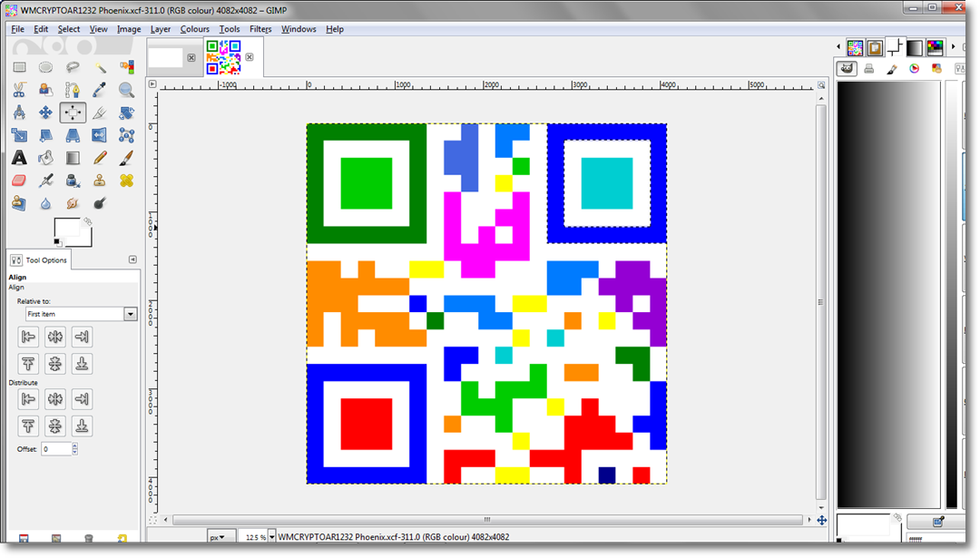
Task: Activate the Move tool
Action: tap(45, 113)
